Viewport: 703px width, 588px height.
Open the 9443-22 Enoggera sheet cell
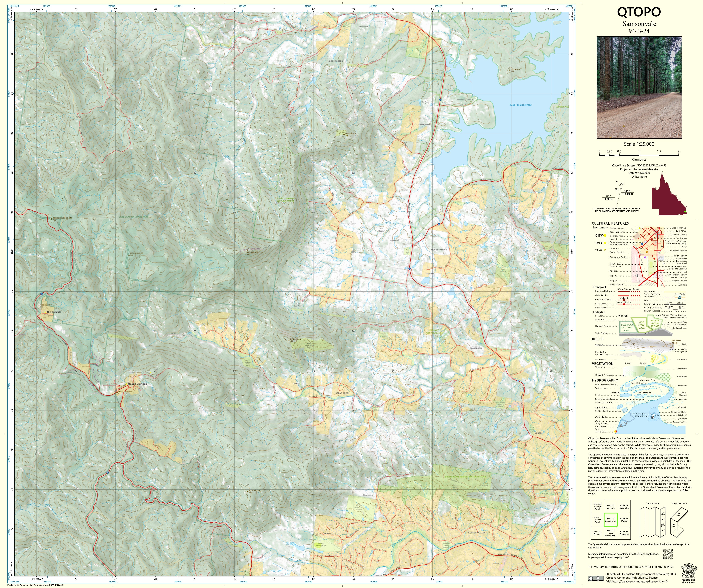point(624,533)
